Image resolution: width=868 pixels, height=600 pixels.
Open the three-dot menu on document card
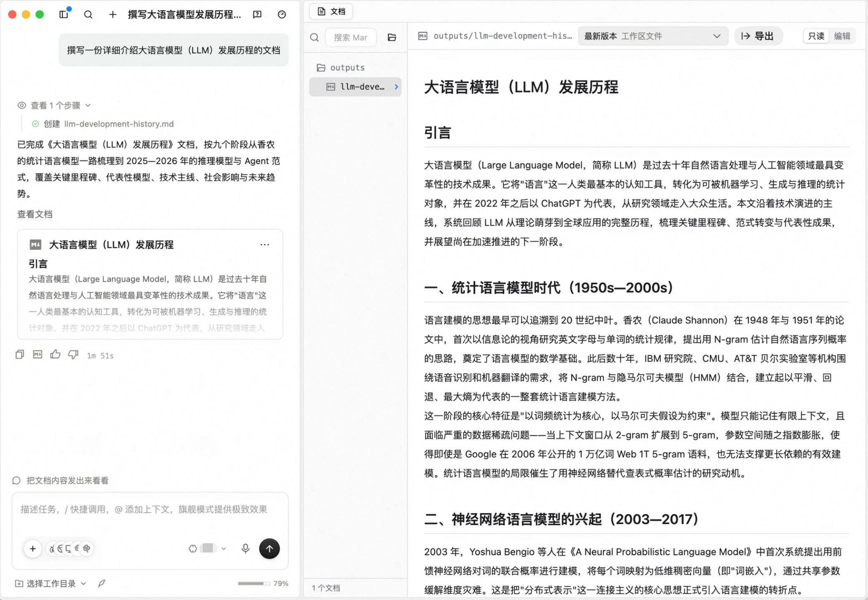point(265,245)
